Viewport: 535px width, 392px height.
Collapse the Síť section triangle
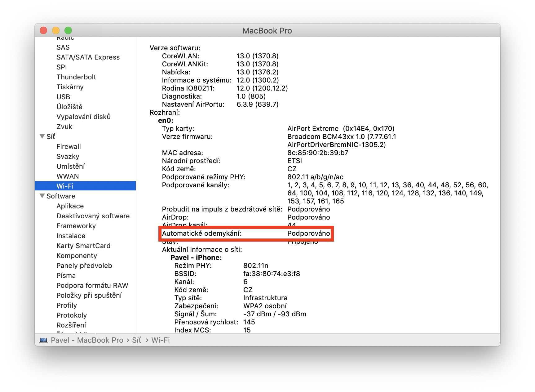pos(42,136)
